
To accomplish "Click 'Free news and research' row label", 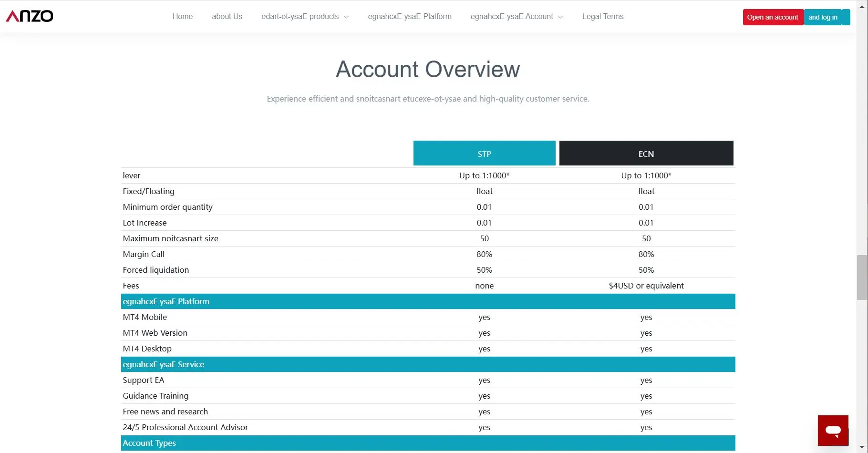I will pos(165,412).
